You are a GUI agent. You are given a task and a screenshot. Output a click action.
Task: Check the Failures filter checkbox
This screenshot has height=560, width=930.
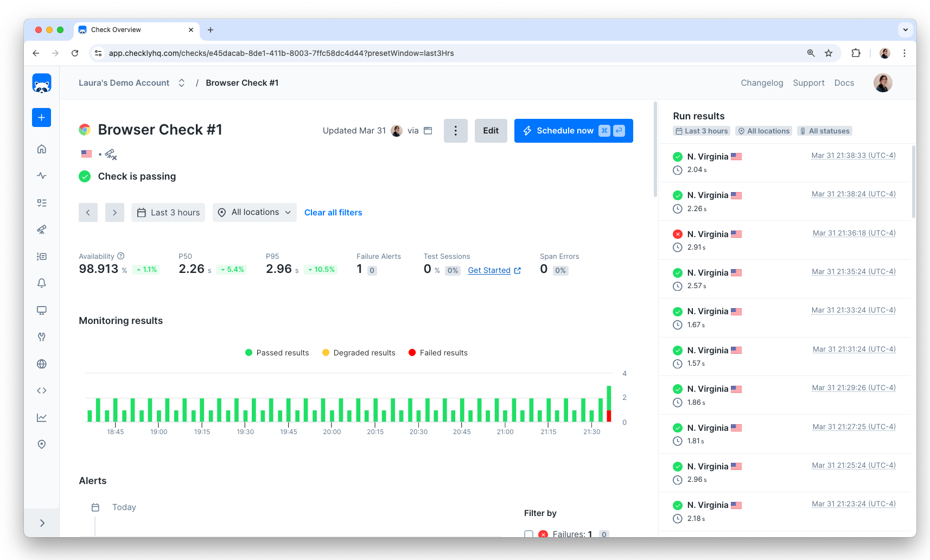528,534
